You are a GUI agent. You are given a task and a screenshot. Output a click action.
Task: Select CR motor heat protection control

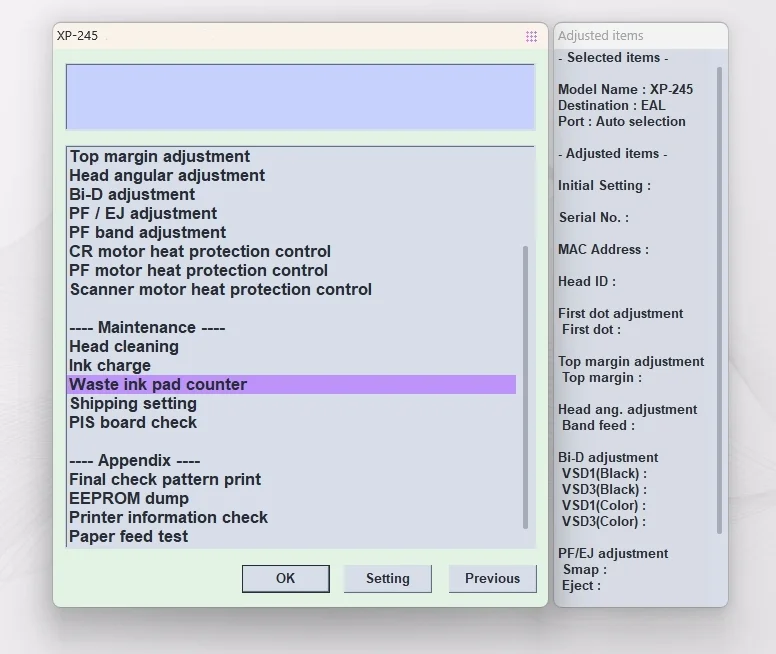coord(200,252)
